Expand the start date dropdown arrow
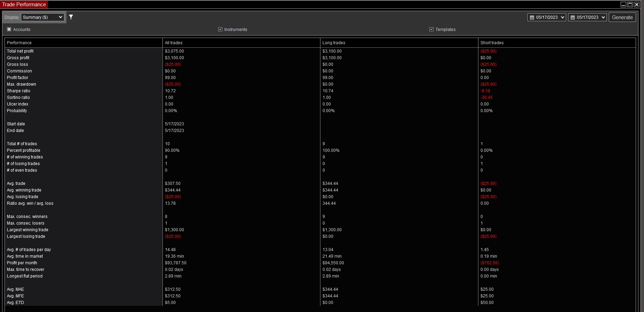 (x=562, y=17)
